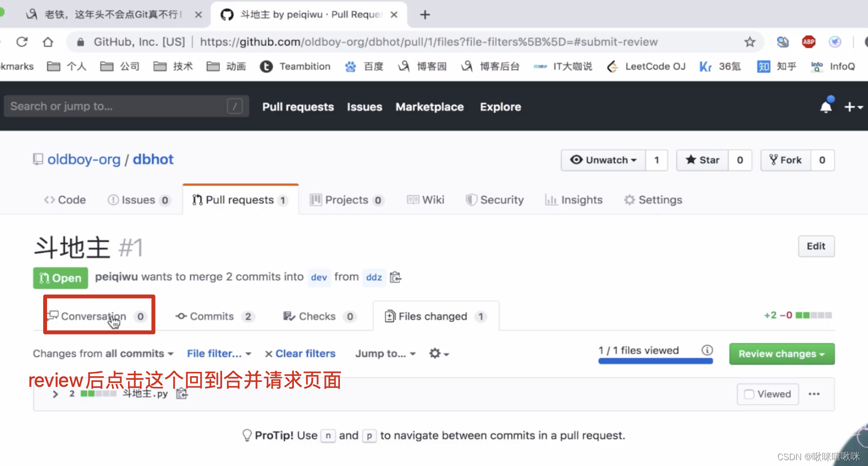This screenshot has height=466, width=868.
Task: Open diff settings gear dropdown
Action: pyautogui.click(x=439, y=353)
